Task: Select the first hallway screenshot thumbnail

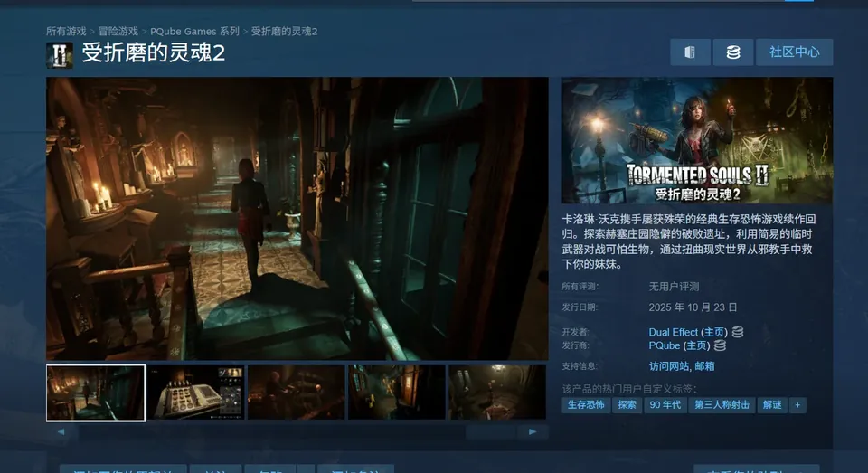Action: (96, 393)
